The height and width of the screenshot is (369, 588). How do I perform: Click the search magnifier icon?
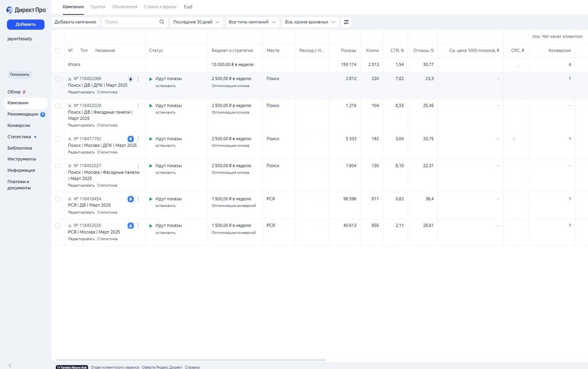pyautogui.click(x=162, y=22)
